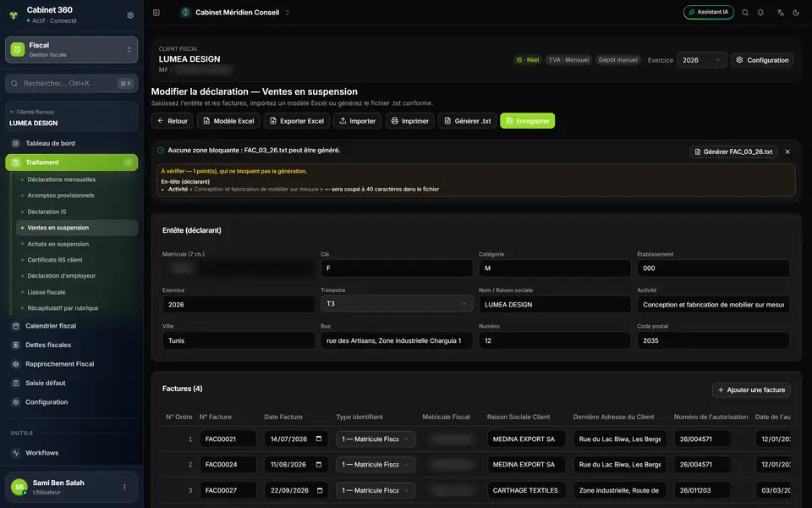Select Ventes en suspension
Screen dimensions: 812x508
[x=78, y=228]
